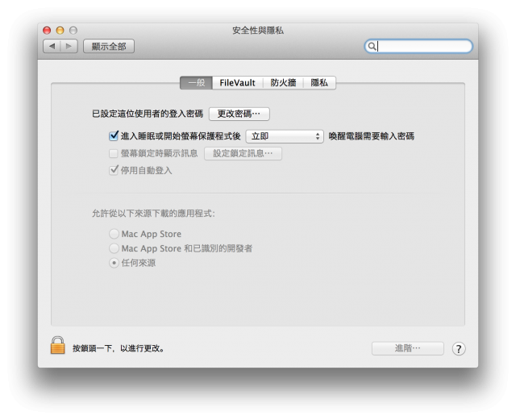Zoom window with the gray button
The width and height of the screenshot is (516, 420).
click(73, 31)
